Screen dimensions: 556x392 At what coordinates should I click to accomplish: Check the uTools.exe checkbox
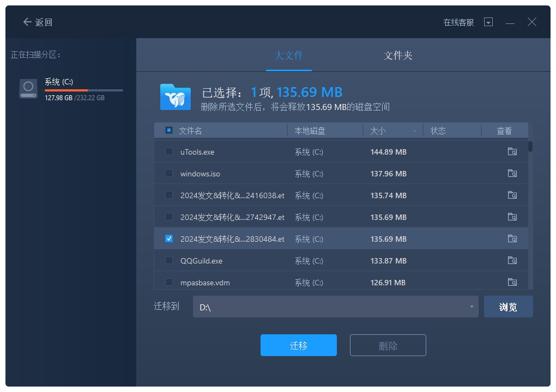(x=169, y=152)
